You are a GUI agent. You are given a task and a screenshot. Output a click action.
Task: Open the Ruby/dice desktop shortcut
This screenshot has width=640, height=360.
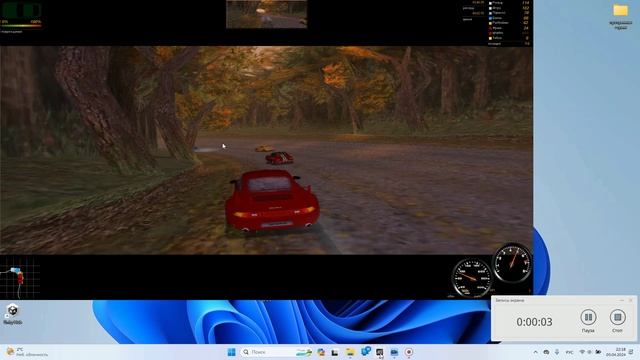click(x=13, y=314)
